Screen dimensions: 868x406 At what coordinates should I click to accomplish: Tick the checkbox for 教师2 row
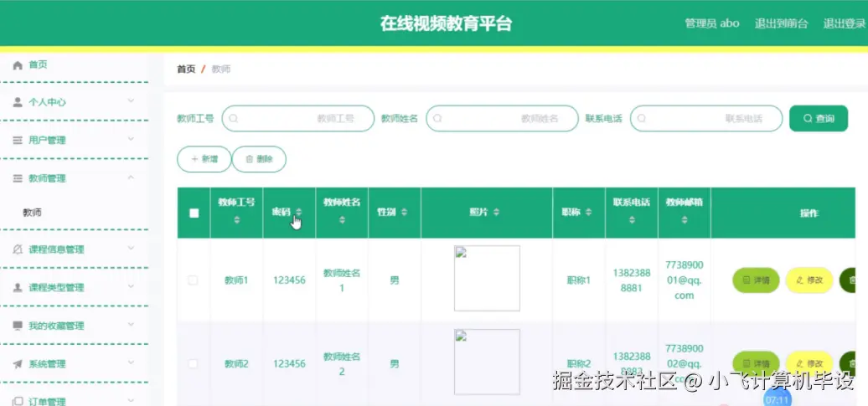tap(193, 363)
